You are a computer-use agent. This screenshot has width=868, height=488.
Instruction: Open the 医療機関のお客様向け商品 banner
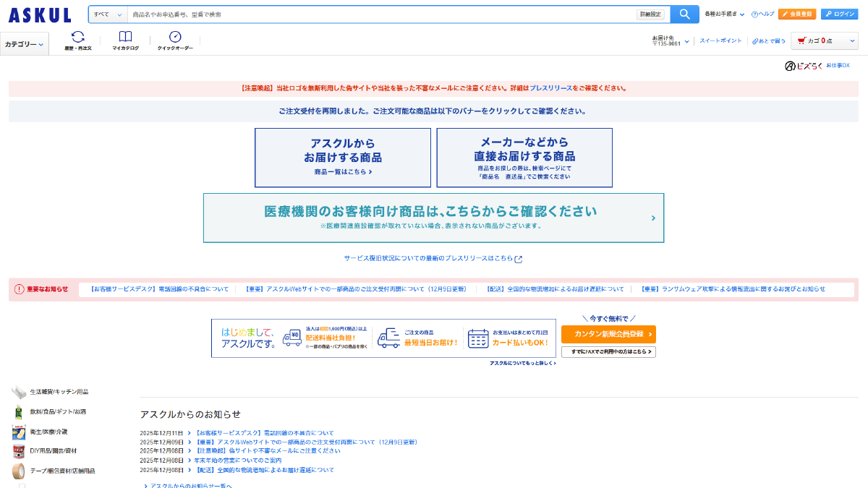(433, 218)
